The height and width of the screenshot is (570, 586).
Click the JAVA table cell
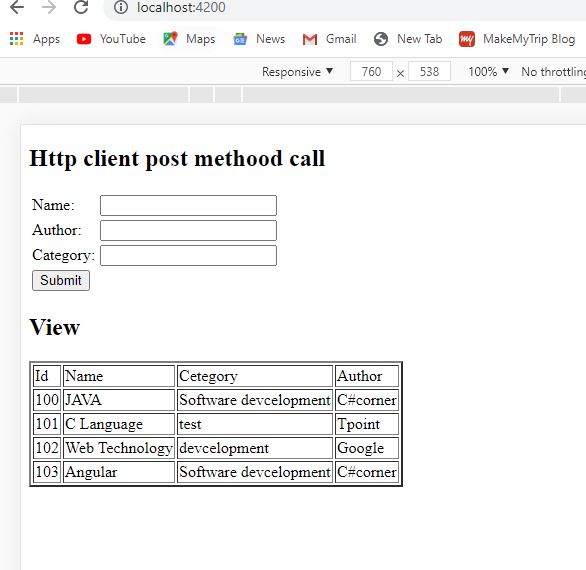click(119, 400)
